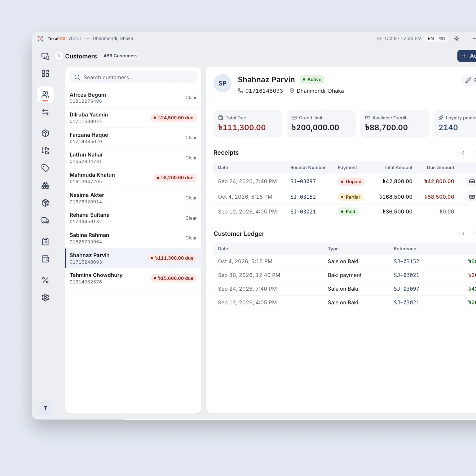Open the settings gear sidebar icon
This screenshot has height=476, width=476.
[45, 297]
